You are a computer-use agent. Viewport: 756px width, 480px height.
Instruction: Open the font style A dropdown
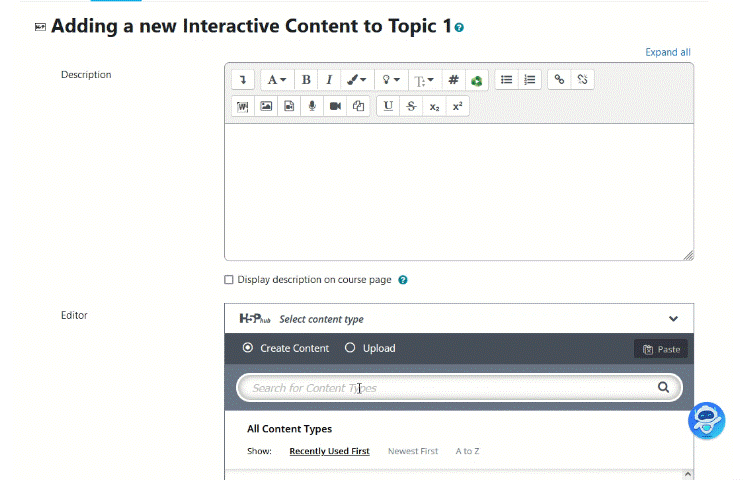pyautogui.click(x=277, y=80)
